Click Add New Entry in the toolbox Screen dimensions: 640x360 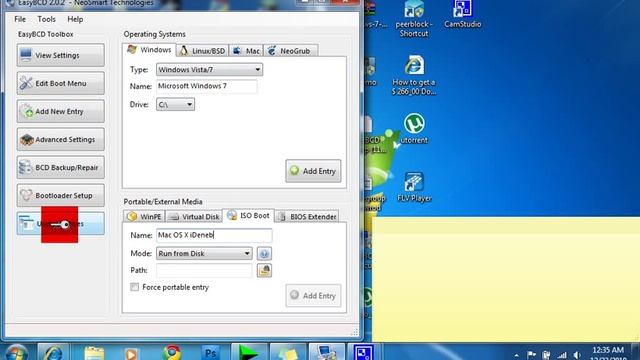click(x=60, y=111)
